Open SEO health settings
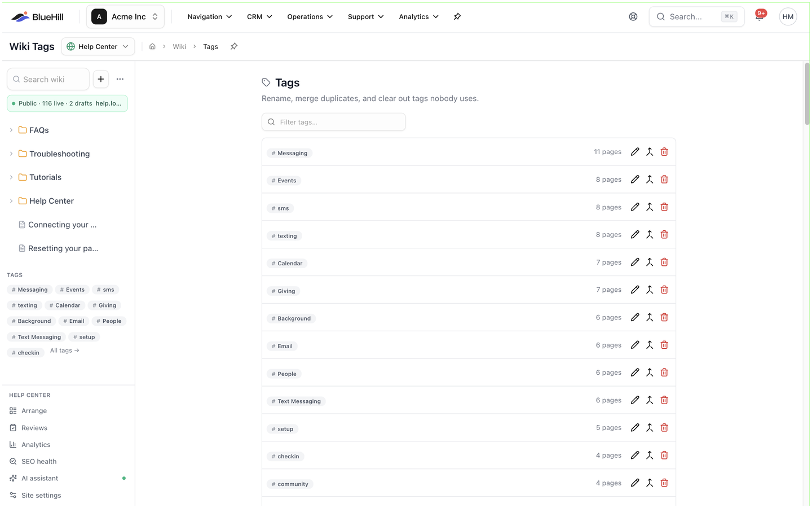 pyautogui.click(x=39, y=462)
